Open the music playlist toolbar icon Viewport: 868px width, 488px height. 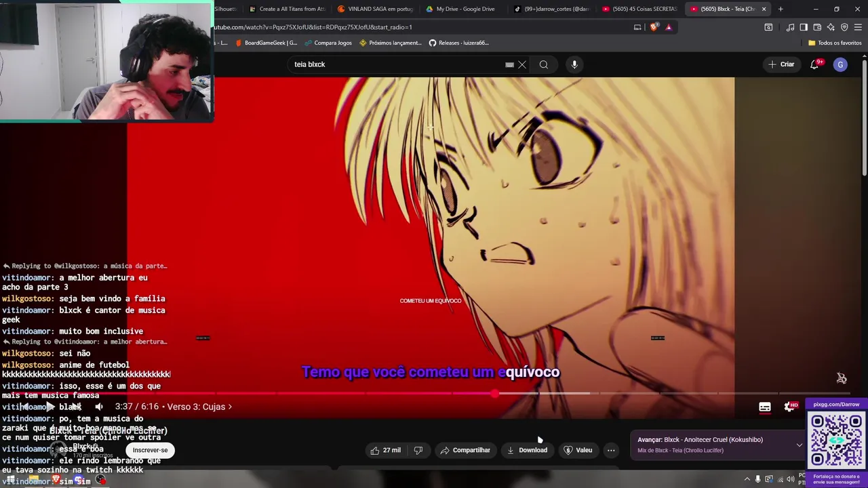[x=790, y=27]
